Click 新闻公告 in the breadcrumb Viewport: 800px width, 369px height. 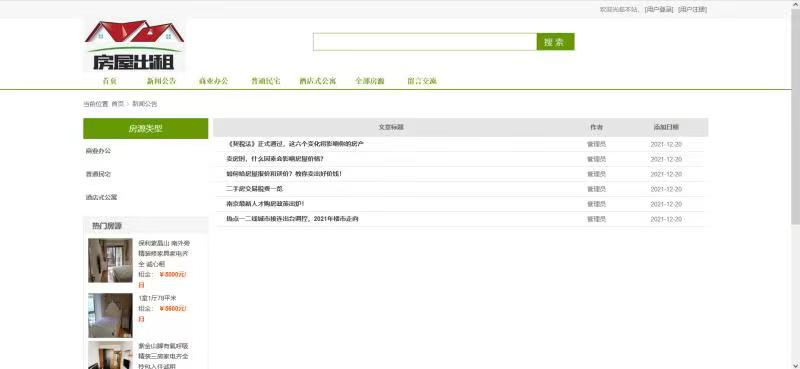coord(145,104)
